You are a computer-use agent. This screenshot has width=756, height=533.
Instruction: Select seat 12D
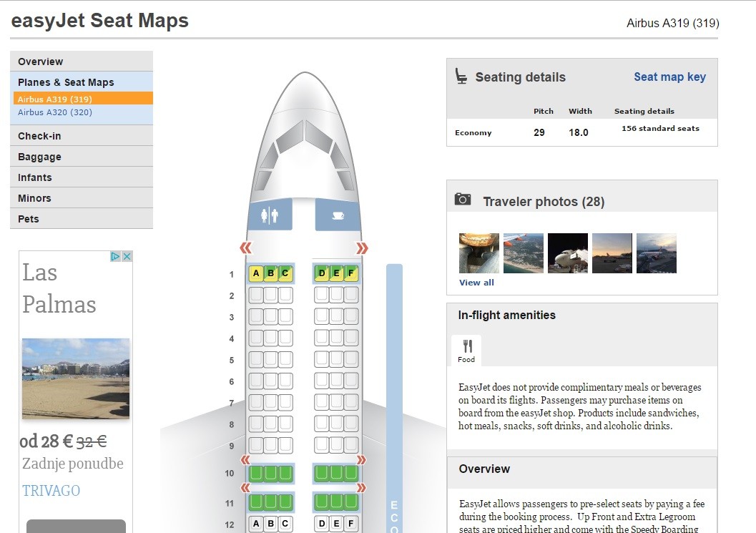tap(322, 524)
